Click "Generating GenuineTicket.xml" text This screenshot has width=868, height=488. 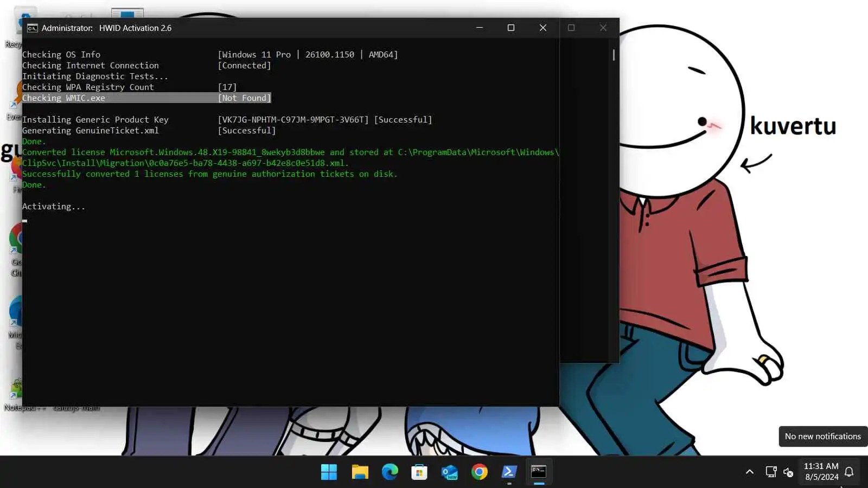pos(91,131)
